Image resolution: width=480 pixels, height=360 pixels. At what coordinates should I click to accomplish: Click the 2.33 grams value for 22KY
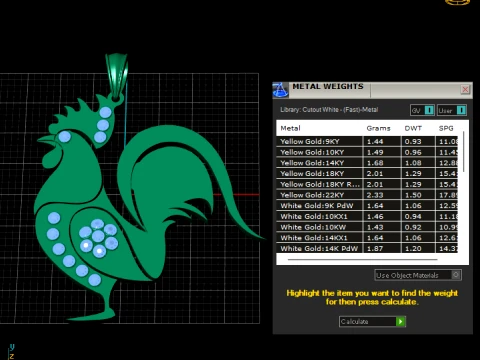375,195
